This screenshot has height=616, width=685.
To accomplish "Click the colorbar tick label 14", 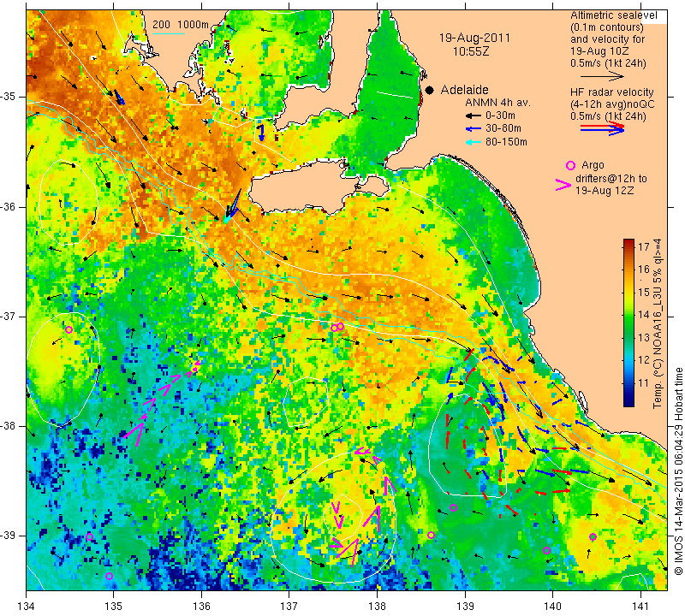I will (644, 315).
